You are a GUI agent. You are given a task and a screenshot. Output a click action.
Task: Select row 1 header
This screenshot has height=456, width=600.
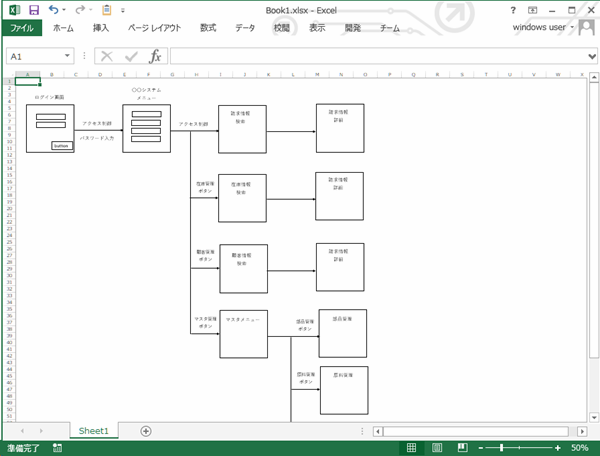[9, 81]
